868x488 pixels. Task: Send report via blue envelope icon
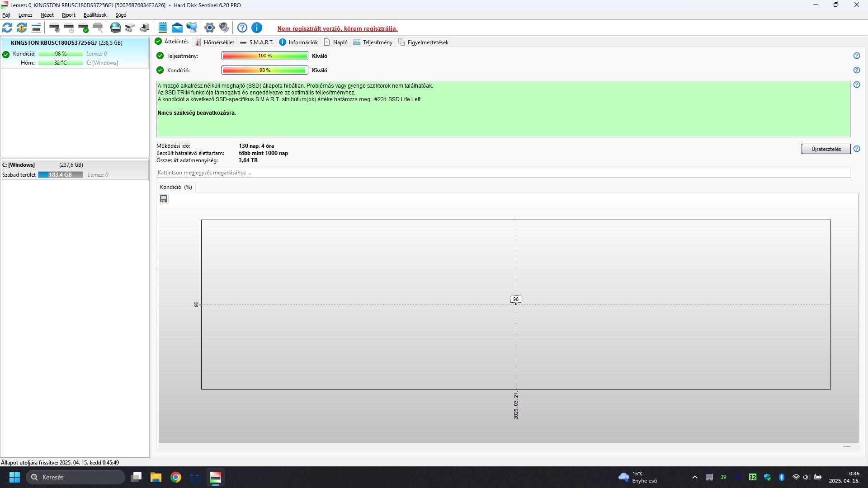click(x=177, y=28)
